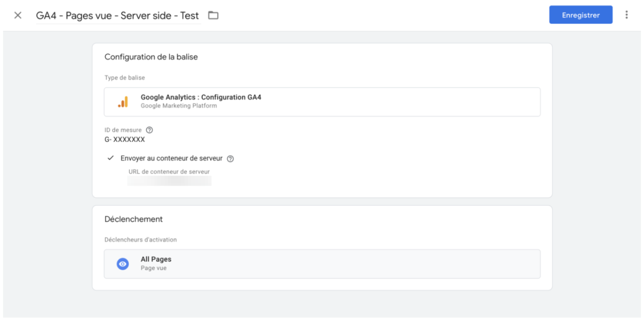Click the Google Analytics bar chart logo
Viewport: 644px width, 318px height.
coord(123,102)
